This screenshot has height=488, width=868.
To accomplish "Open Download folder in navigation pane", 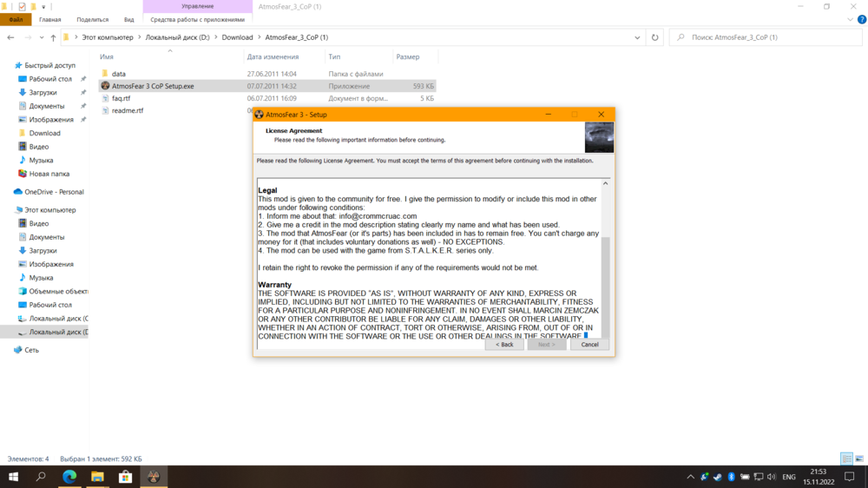I will coord(44,133).
